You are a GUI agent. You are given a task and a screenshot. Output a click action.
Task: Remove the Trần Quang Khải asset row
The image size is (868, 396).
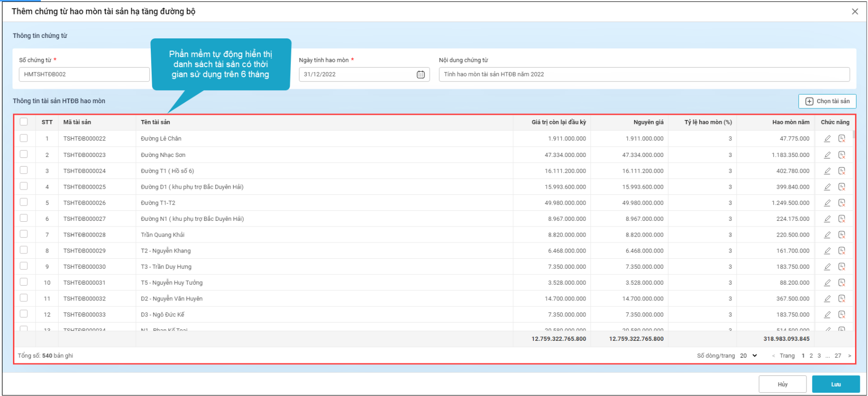click(x=842, y=235)
